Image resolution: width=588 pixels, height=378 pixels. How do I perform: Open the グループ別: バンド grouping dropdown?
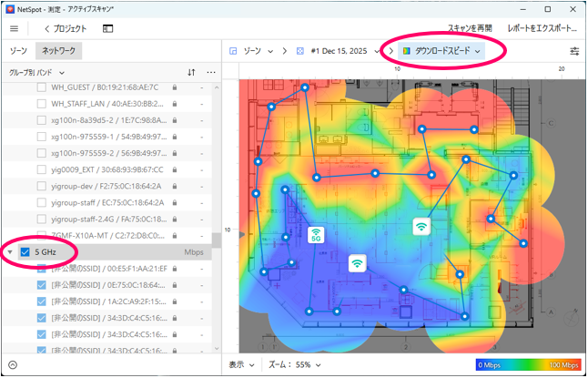36,72
